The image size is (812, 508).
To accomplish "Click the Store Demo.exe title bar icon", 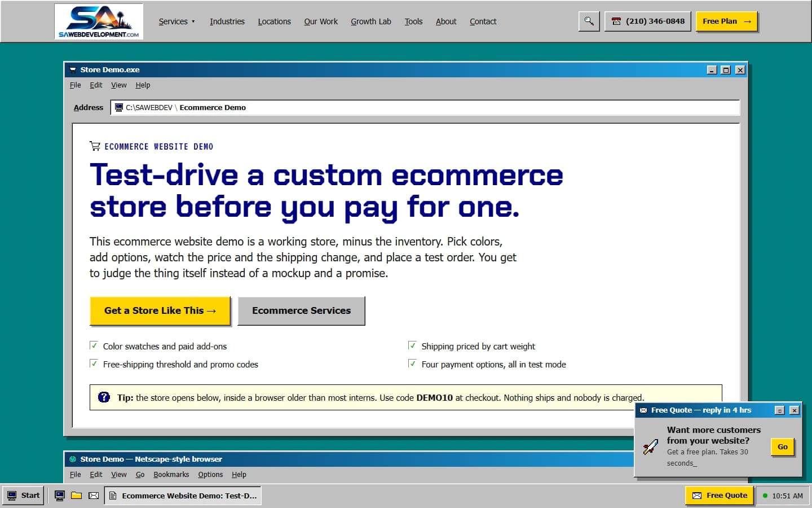I will coord(73,70).
